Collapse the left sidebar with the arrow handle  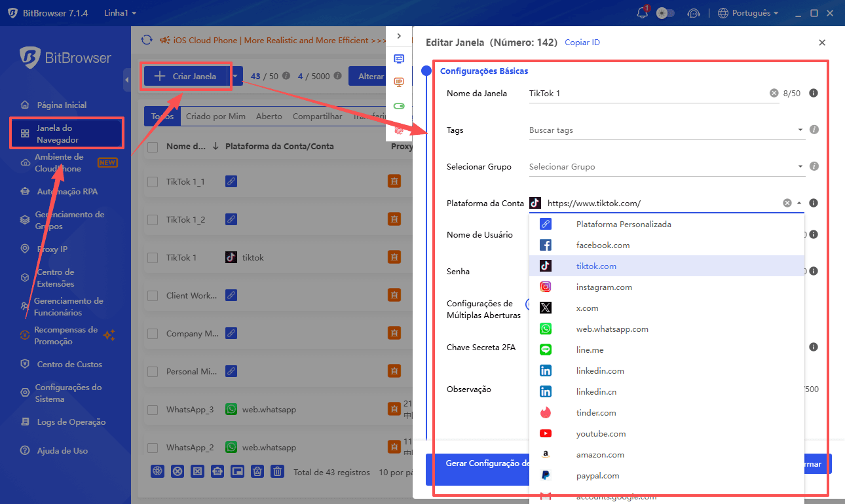click(127, 80)
